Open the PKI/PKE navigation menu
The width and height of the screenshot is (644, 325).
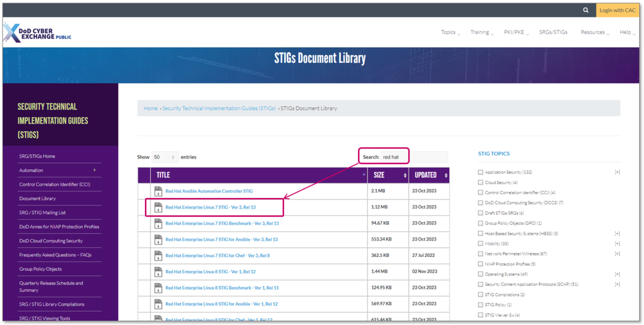(x=516, y=32)
